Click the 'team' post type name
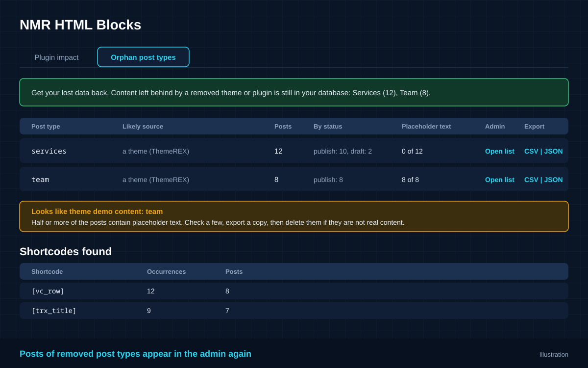Viewport: 588px width, 368px height. tap(40, 180)
